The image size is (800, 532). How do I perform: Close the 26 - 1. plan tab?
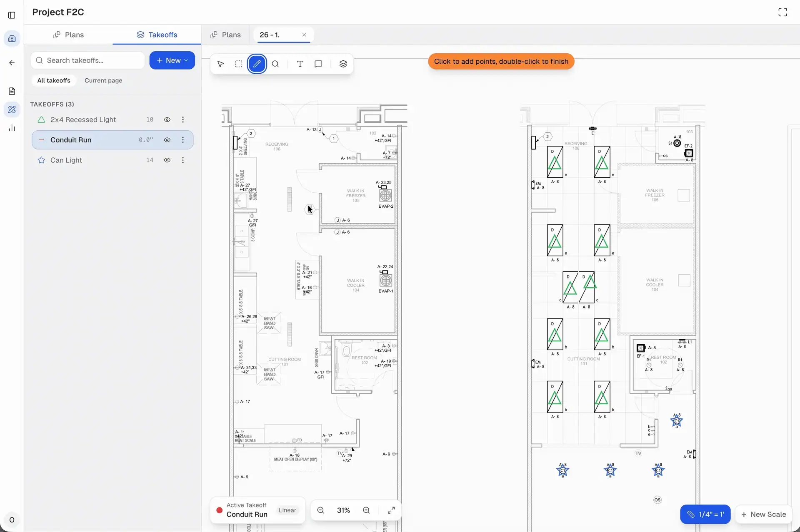click(x=304, y=35)
